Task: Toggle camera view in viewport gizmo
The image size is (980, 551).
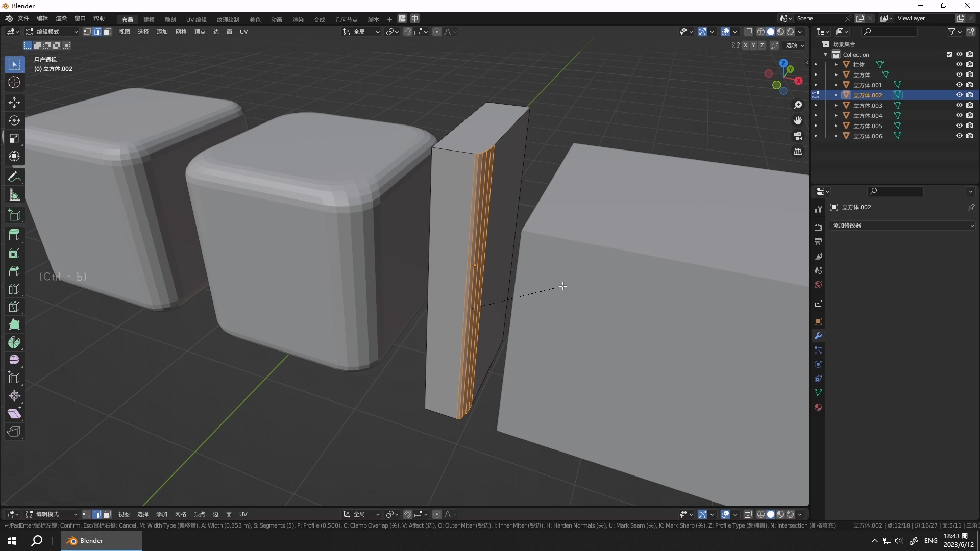Action: [x=798, y=136]
